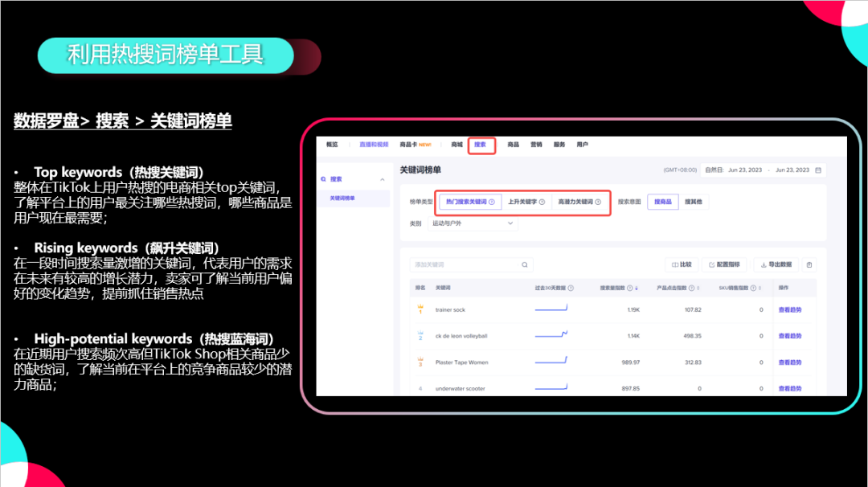The width and height of the screenshot is (868, 487).
Task: Toggle sorting on the 产品点击指数 column
Action: 698,286
